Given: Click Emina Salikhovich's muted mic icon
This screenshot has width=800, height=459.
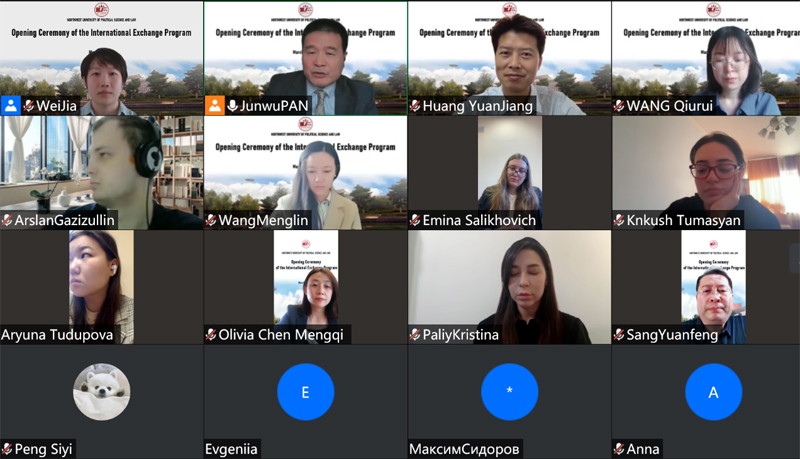Looking at the screenshot, I should pyautogui.click(x=415, y=220).
